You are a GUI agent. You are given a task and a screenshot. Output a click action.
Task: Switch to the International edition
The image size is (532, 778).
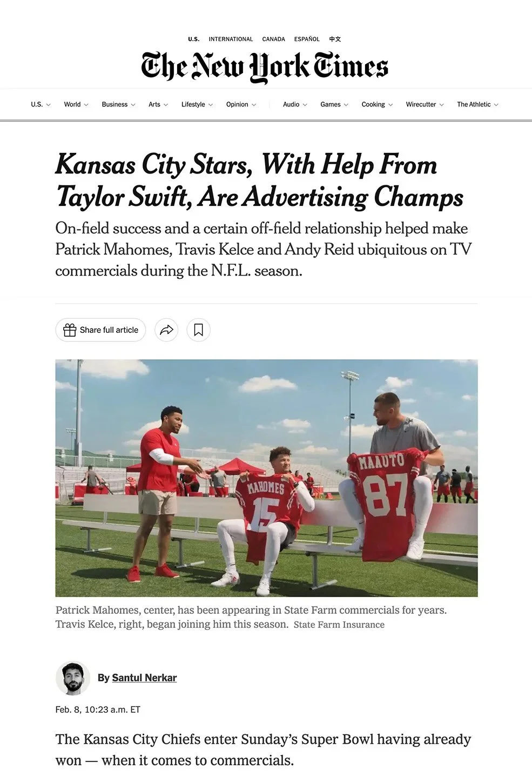[x=231, y=39]
